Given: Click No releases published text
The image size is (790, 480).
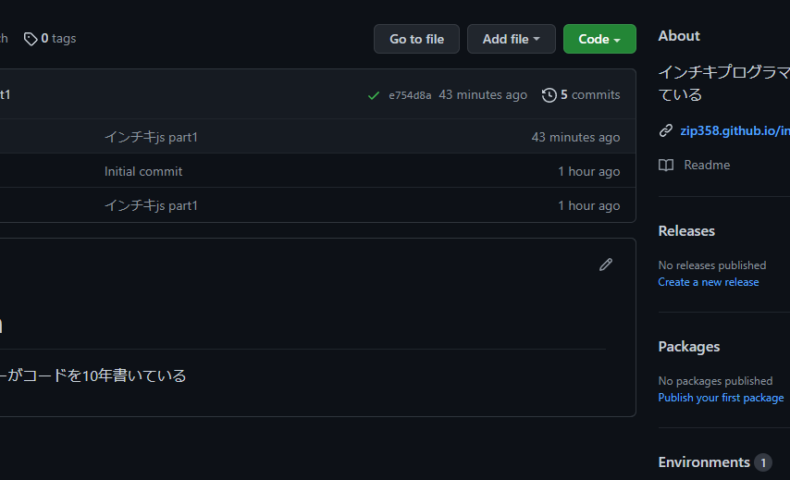Looking at the screenshot, I should coord(712,265).
